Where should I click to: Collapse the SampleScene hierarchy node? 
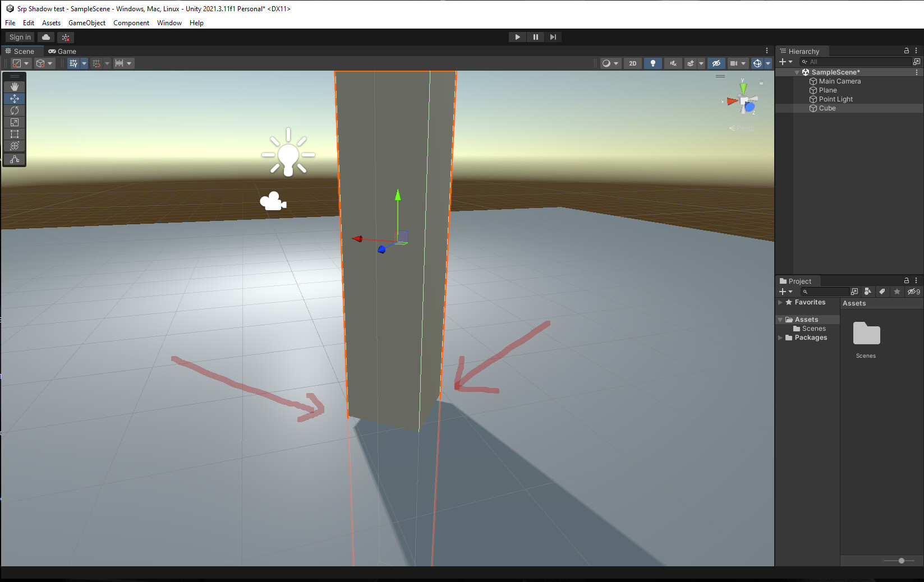[x=797, y=72]
